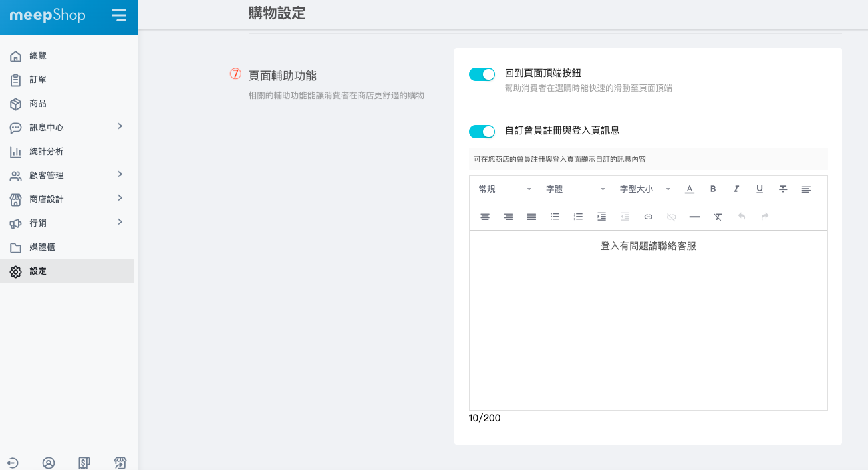Image resolution: width=868 pixels, height=470 pixels.
Task: Click the billing receipt icon in sidebar footer
Action: coord(84,463)
